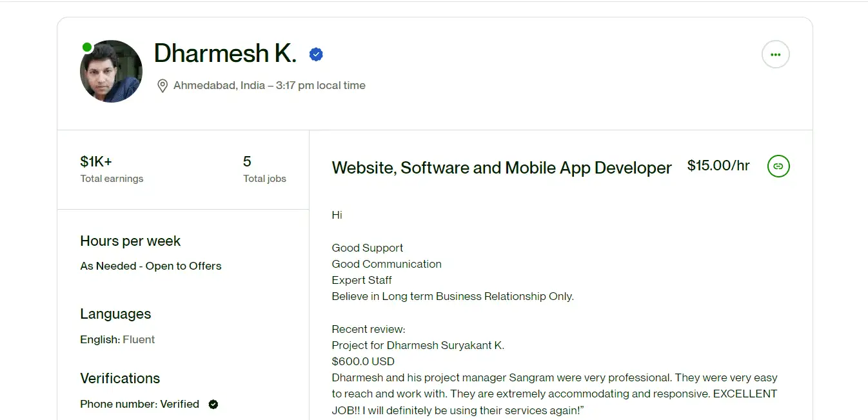This screenshot has width=868, height=420.
Task: Click the $1K+ total earnings figure
Action: (96, 161)
